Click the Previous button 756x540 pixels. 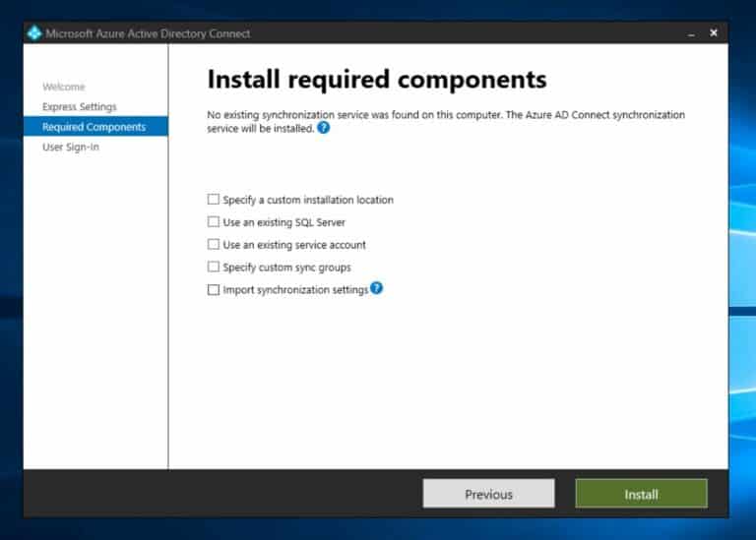[x=489, y=494]
